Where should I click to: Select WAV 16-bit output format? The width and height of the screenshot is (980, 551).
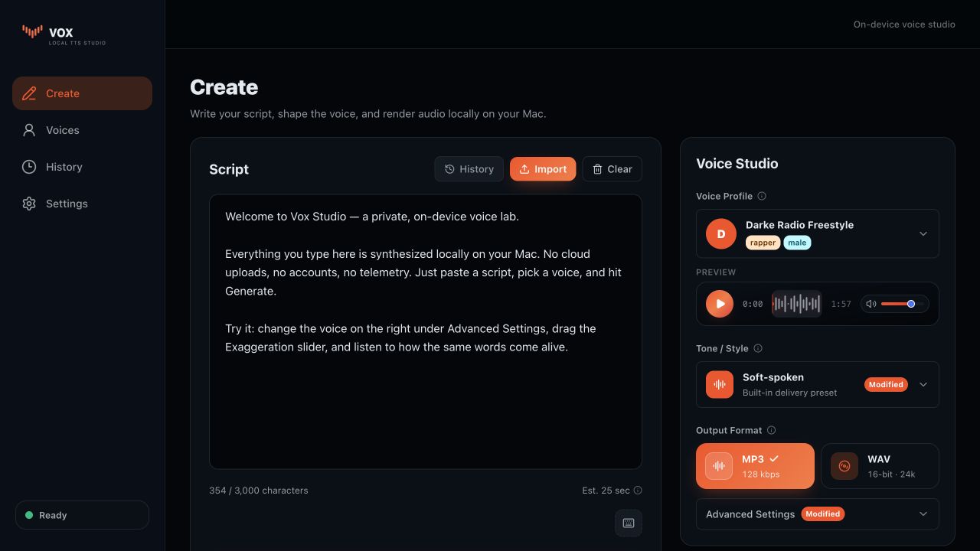(880, 466)
